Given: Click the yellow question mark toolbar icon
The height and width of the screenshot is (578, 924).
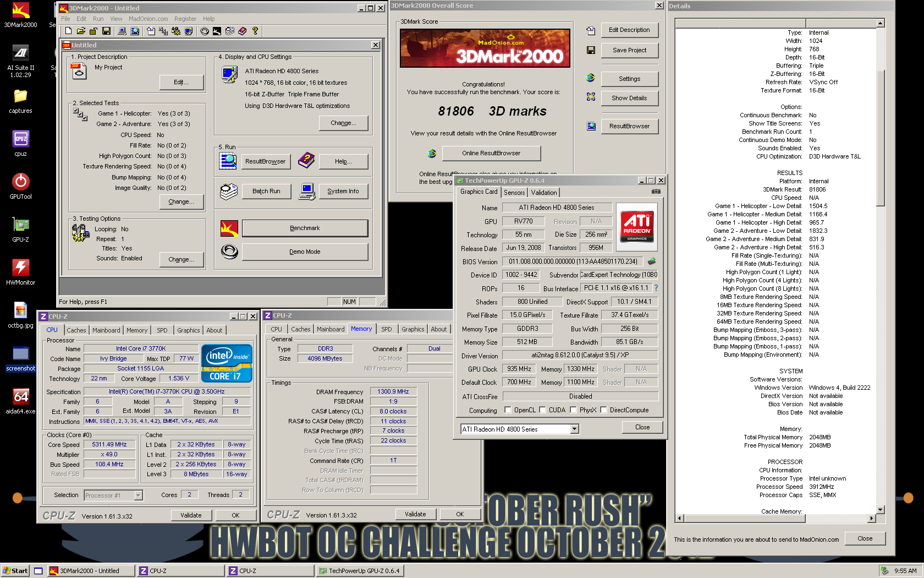Looking at the screenshot, I should (x=255, y=31).
